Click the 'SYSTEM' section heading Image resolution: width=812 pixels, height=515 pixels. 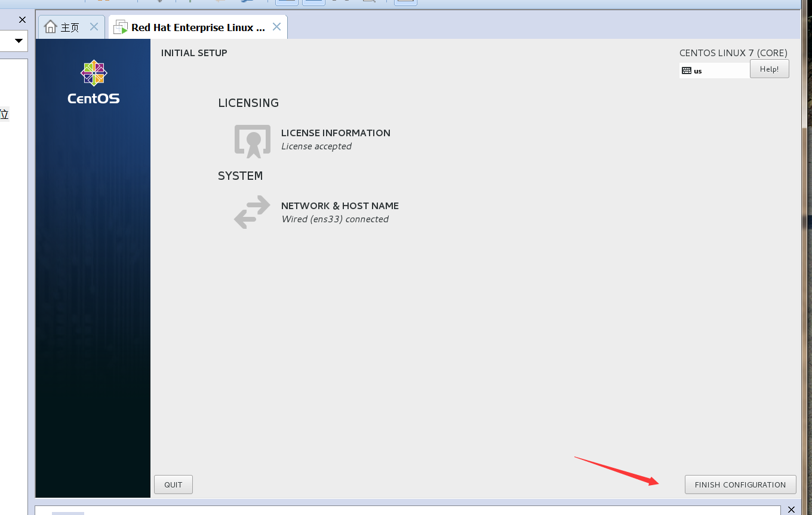[x=240, y=176]
